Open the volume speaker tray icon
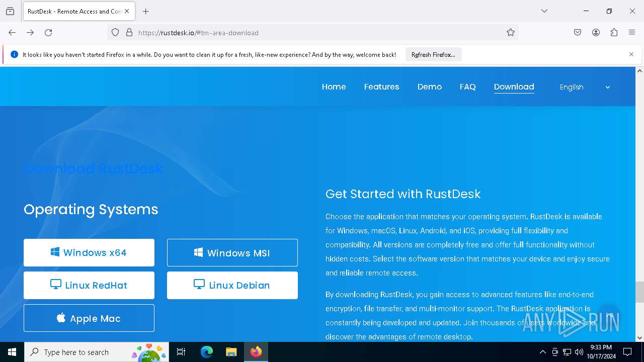644x362 pixels. [x=579, y=352]
